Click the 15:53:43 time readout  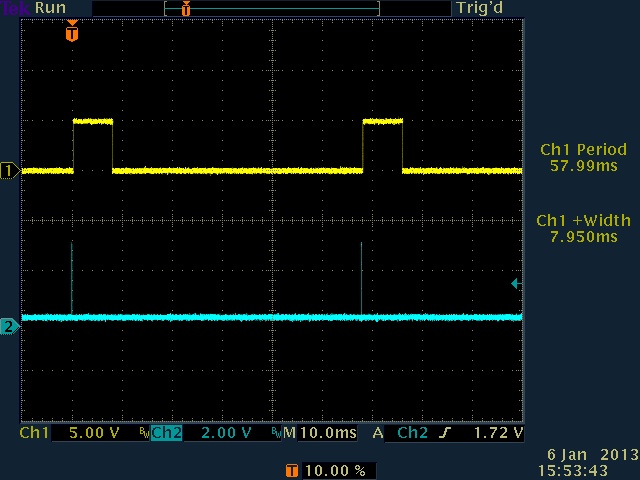[573, 470]
